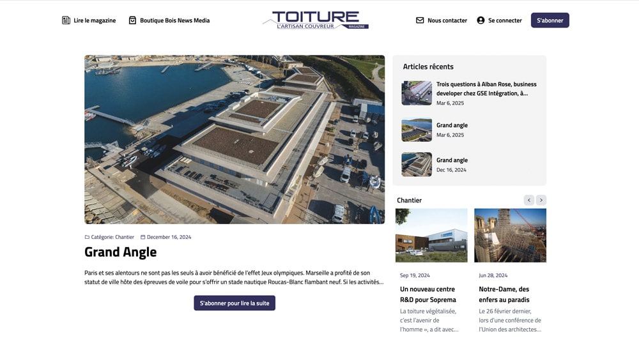Screen dimensions: 639x364
Task: Click the Notre-Dame scaffolding thumbnail
Action: coord(510,236)
